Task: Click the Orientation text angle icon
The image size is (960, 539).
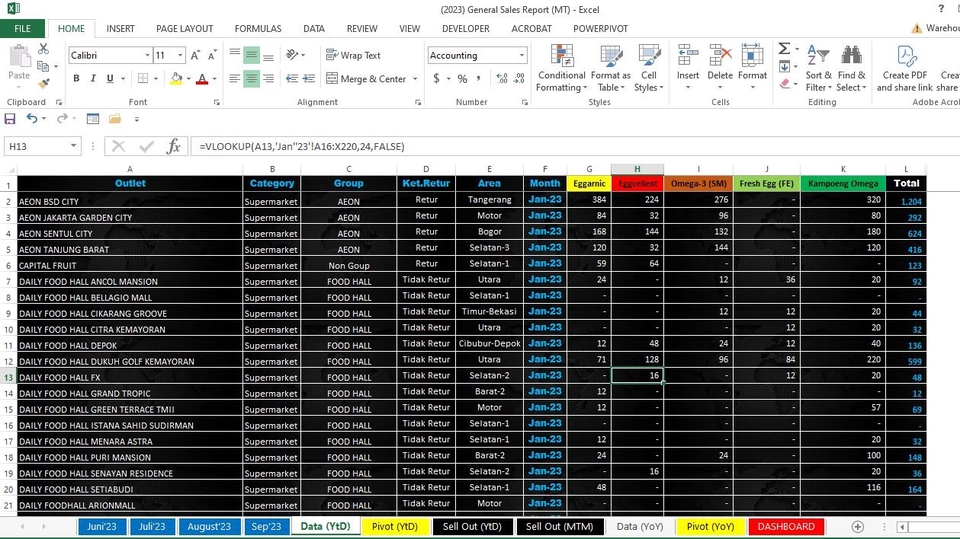Action: (292, 55)
